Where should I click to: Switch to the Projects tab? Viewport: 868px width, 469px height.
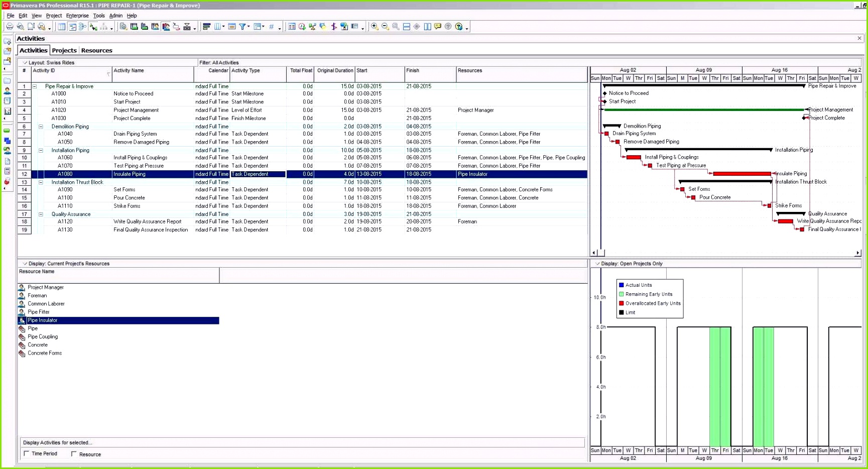click(x=64, y=50)
